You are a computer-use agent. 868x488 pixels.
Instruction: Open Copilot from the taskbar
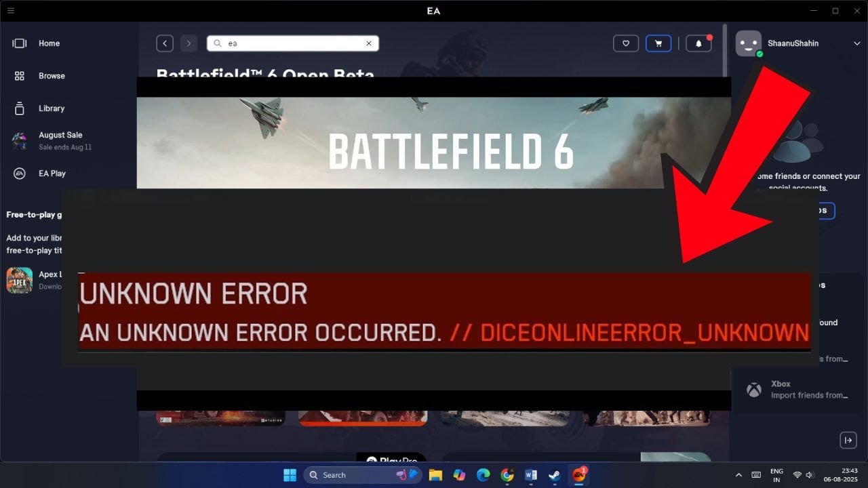[x=459, y=475]
